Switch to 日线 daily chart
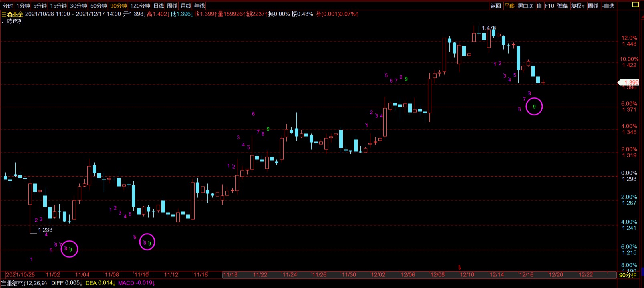 click(x=159, y=6)
